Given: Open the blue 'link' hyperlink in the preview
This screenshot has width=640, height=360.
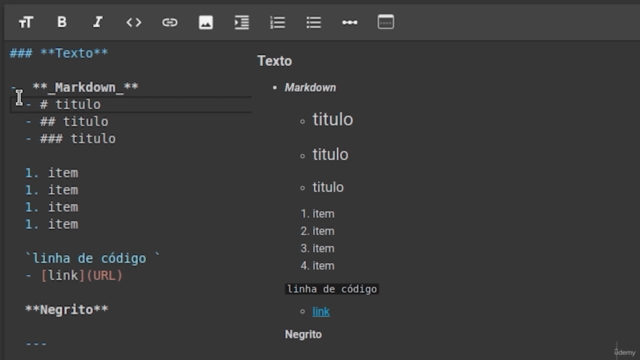Looking at the screenshot, I should [321, 311].
